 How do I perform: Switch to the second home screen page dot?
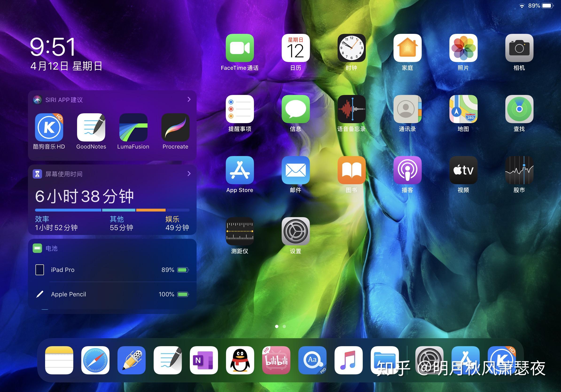(x=284, y=326)
